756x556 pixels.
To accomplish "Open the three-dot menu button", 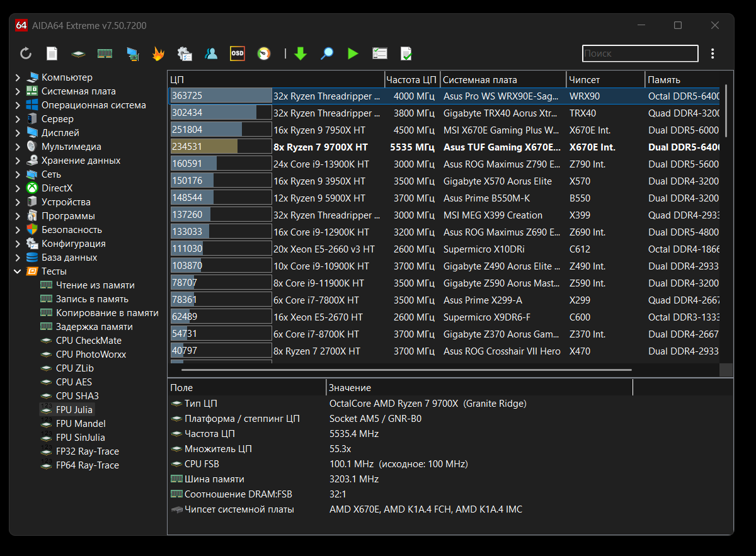I will point(713,54).
